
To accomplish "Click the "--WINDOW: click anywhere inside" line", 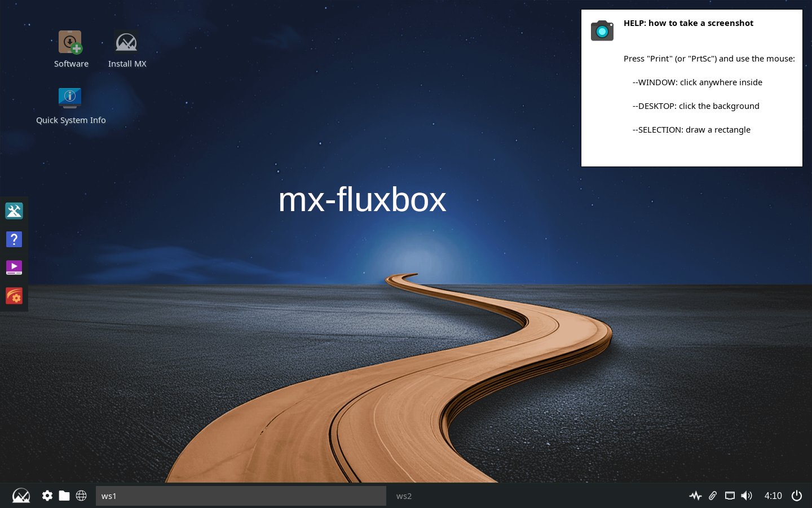I will coord(698,82).
